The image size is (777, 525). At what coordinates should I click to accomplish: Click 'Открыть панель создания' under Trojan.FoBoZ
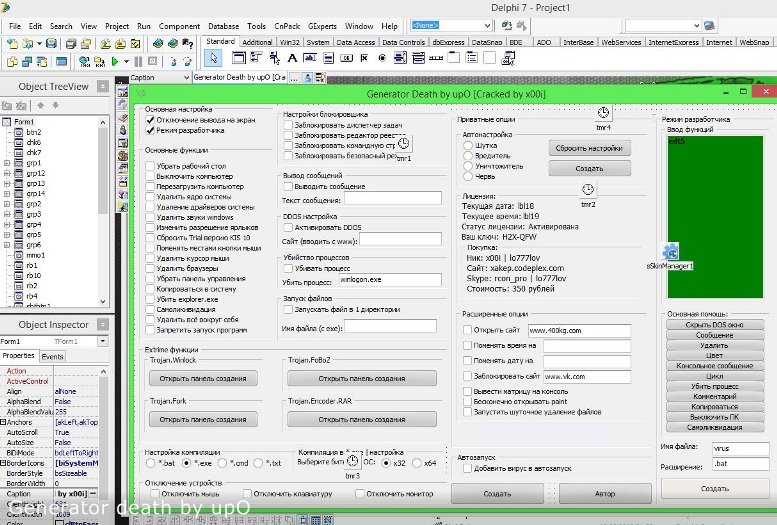pyautogui.click(x=362, y=378)
